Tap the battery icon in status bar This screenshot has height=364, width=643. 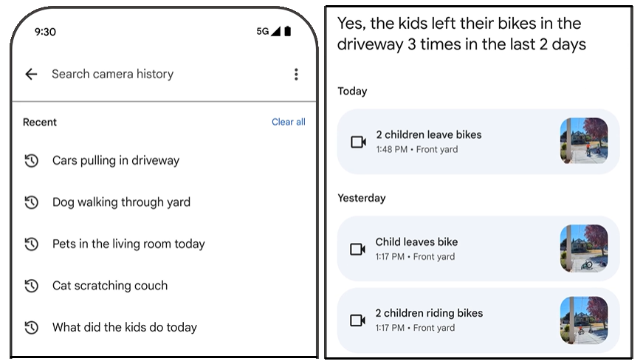point(287,32)
